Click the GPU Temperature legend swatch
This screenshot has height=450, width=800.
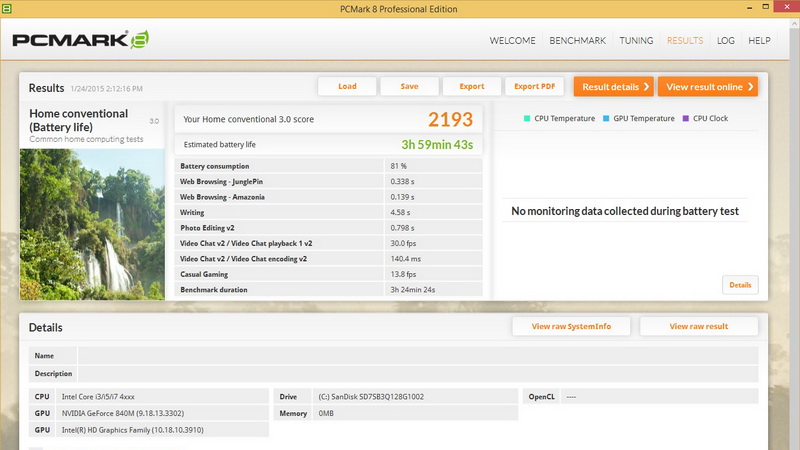point(606,118)
